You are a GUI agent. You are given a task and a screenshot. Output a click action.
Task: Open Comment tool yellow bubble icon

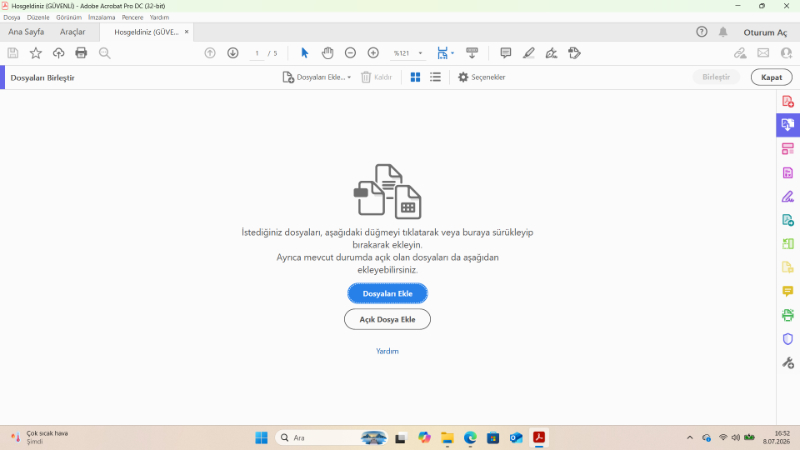[788, 291]
